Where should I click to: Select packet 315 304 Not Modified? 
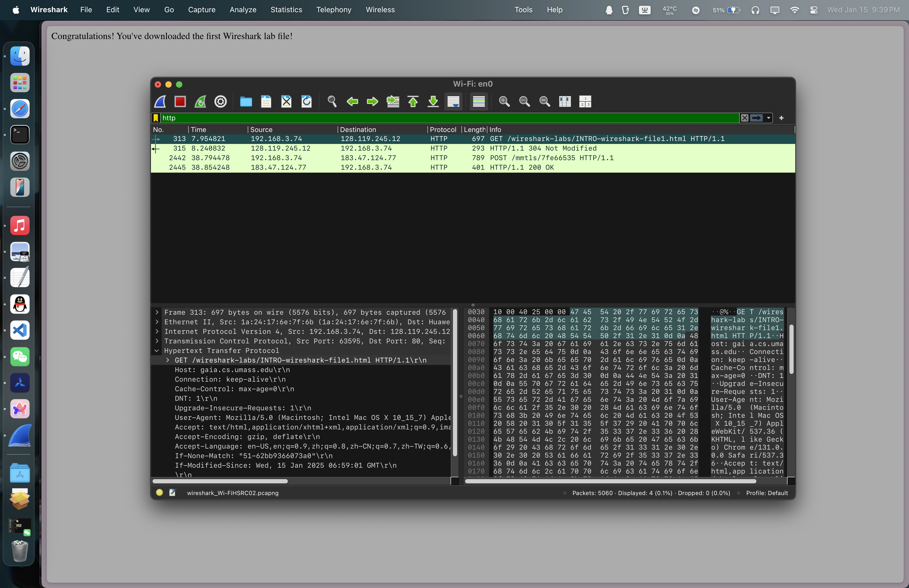pos(473,148)
